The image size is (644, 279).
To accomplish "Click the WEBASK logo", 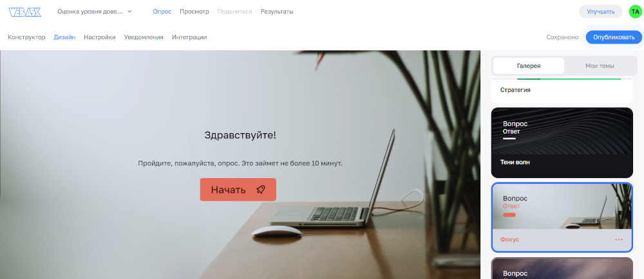I will 24,12.
